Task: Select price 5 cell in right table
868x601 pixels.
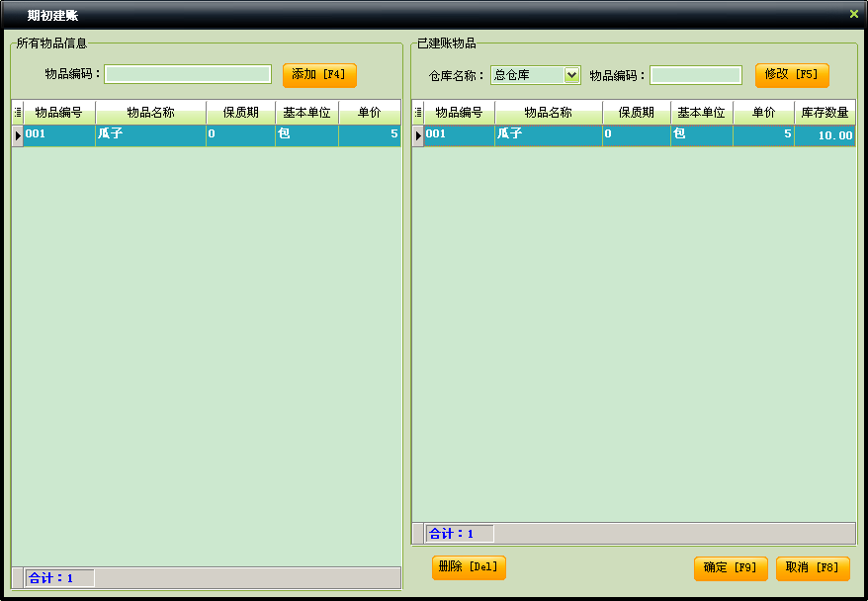Action: click(764, 135)
